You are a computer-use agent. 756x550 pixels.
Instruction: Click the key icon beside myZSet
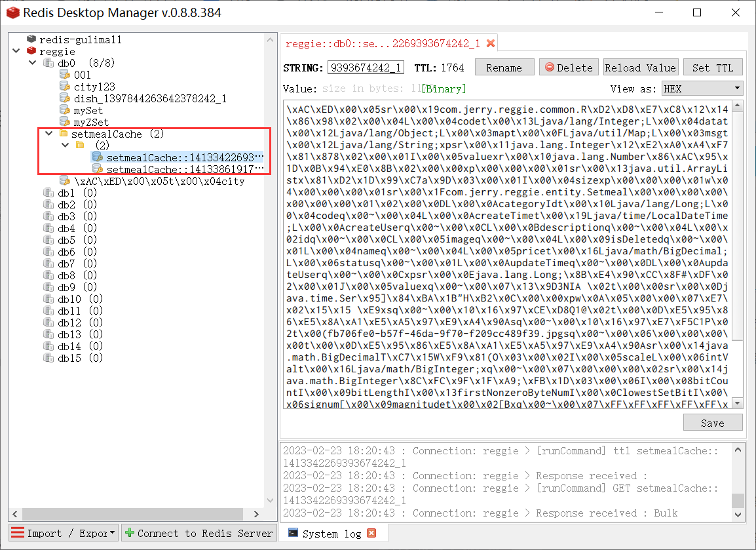click(65, 121)
